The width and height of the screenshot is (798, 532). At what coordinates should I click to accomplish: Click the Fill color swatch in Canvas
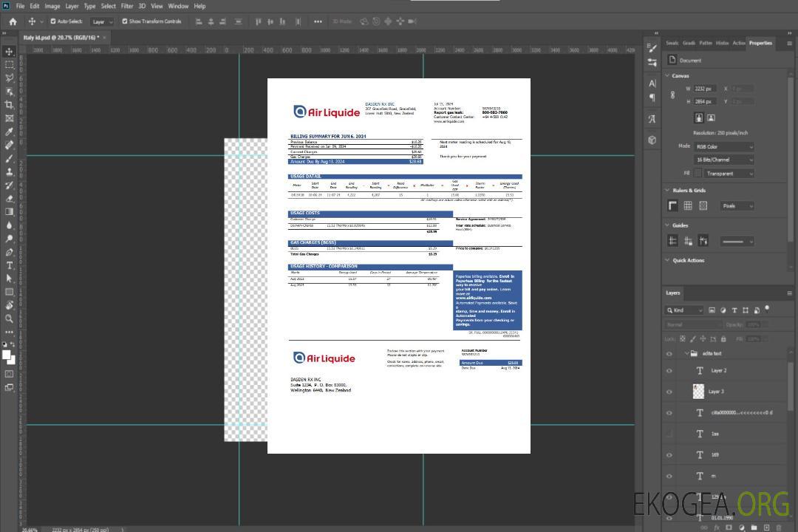[x=698, y=174]
